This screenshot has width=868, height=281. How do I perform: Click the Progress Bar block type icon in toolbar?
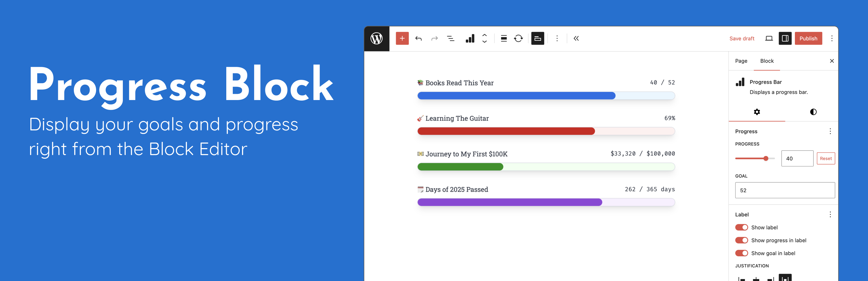tap(470, 38)
